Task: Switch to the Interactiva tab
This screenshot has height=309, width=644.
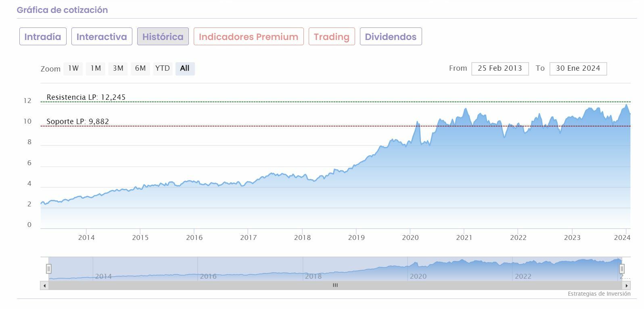Action: 102,37
